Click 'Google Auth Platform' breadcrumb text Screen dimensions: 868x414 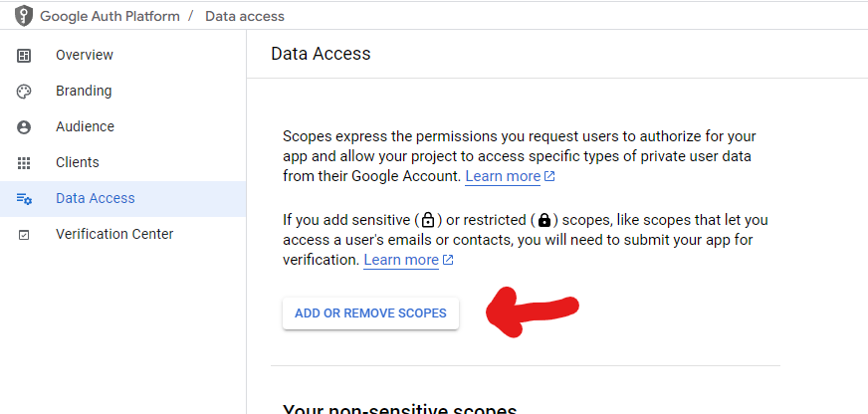(x=109, y=16)
